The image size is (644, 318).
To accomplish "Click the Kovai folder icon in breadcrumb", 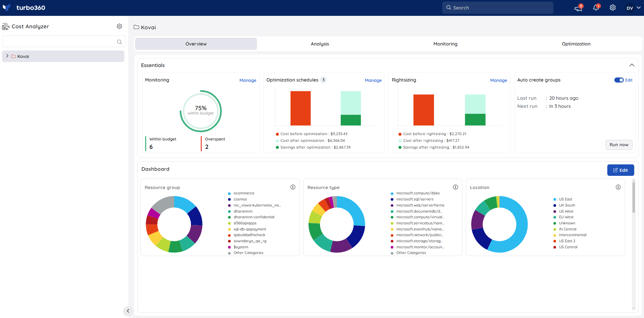I will [x=136, y=27].
